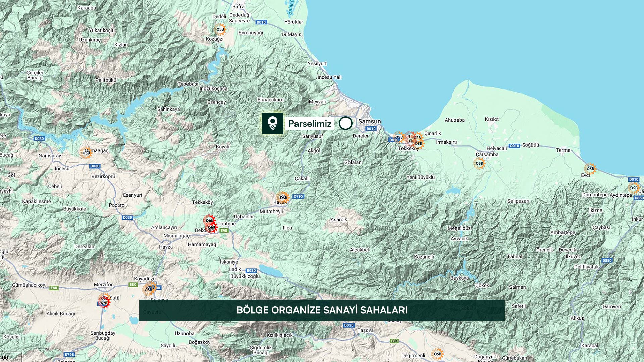Viewport: 644px width, 362px height.
Task: Click the lower red OSB marker near Bekdiğin
Action: pos(212,227)
